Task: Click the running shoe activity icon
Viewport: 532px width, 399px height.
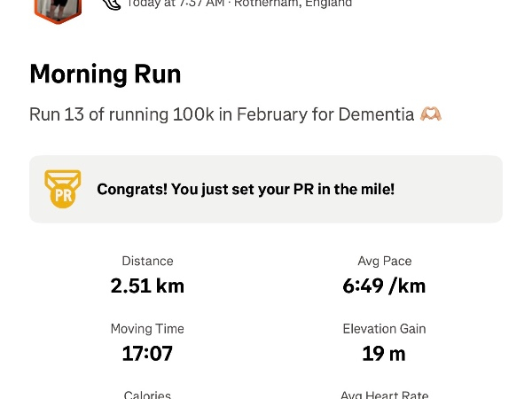Action: click(x=112, y=4)
